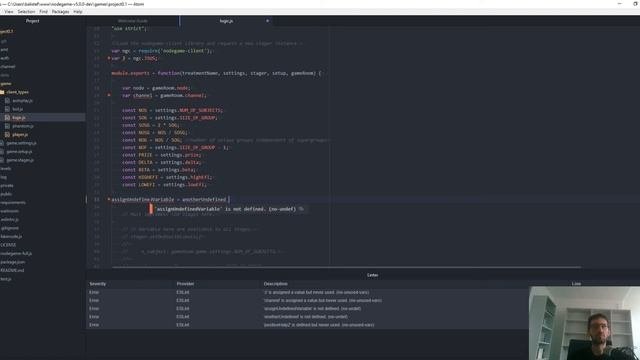Open package.json in the tree

pyautogui.click(x=13, y=262)
